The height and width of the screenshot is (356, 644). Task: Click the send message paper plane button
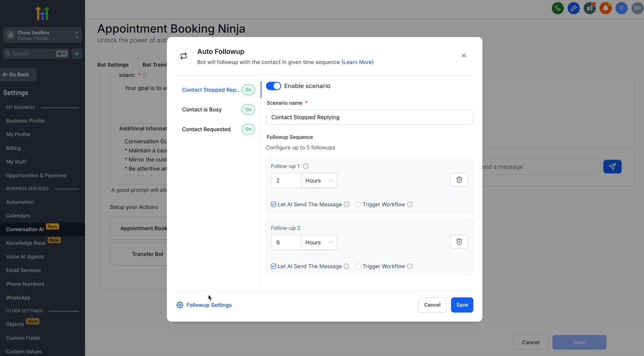coord(612,167)
